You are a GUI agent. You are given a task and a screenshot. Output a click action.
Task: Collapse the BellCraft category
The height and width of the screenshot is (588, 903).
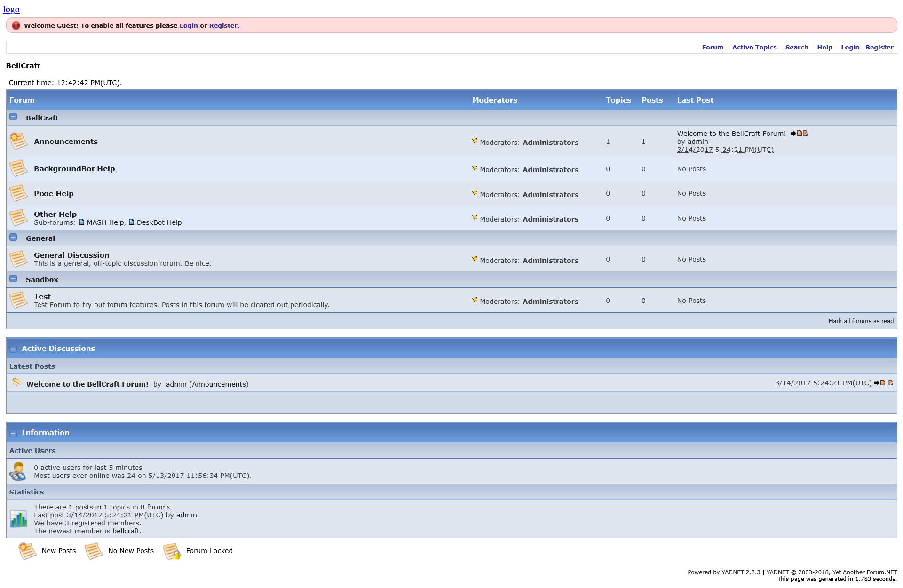point(13,117)
